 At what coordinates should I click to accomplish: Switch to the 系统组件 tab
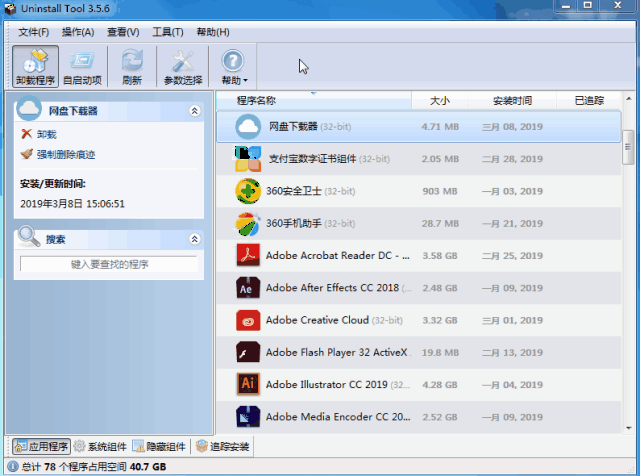[x=101, y=446]
